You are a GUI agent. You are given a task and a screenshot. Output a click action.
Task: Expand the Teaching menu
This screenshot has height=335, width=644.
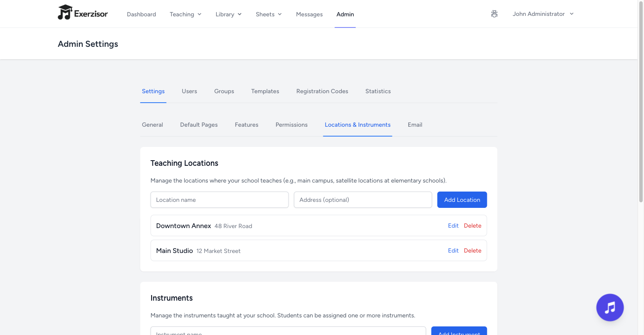[x=185, y=14]
